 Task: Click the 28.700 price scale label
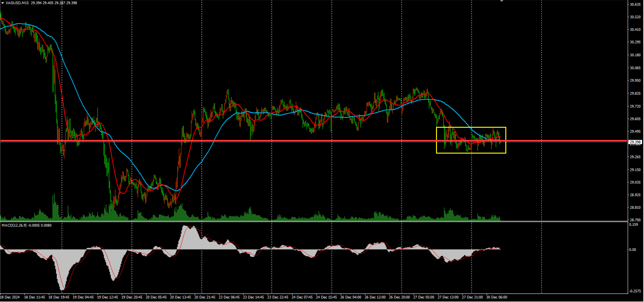pyautogui.click(x=635, y=220)
